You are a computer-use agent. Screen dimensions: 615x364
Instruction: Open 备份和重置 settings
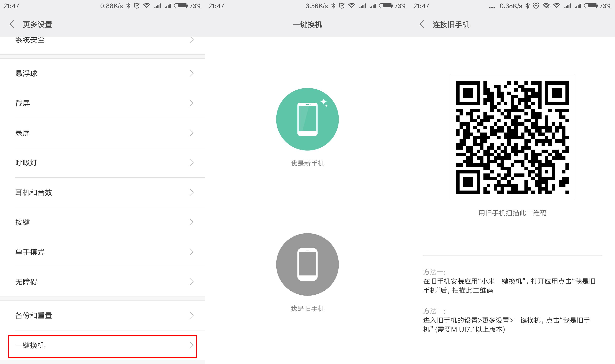(x=102, y=315)
